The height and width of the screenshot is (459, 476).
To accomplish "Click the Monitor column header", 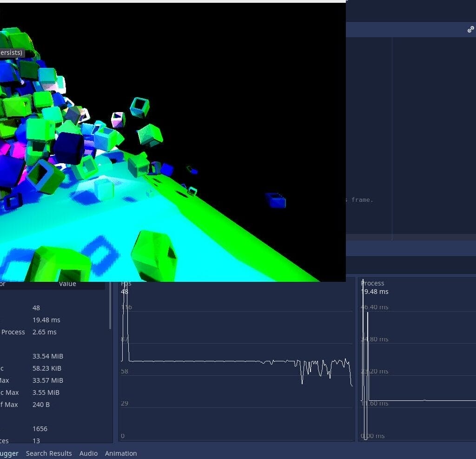I will [5, 283].
